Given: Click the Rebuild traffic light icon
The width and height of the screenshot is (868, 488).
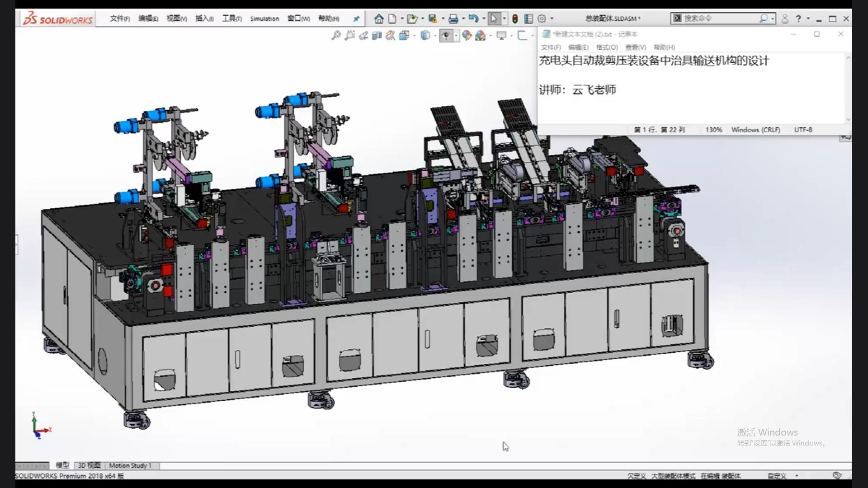Looking at the screenshot, I should [515, 19].
